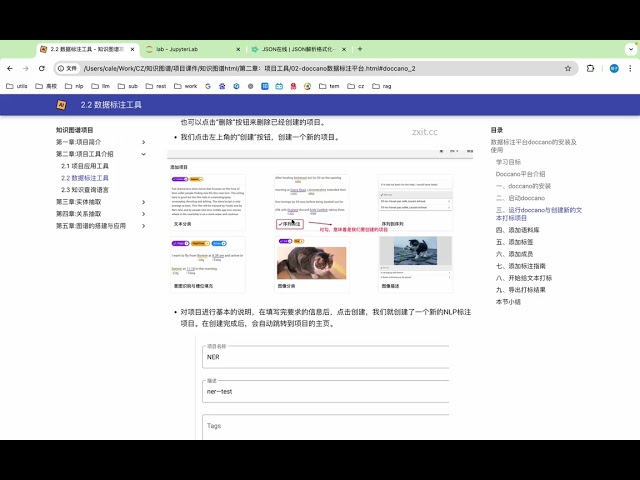Jump to 六、添加成员 in contents

click(x=514, y=254)
